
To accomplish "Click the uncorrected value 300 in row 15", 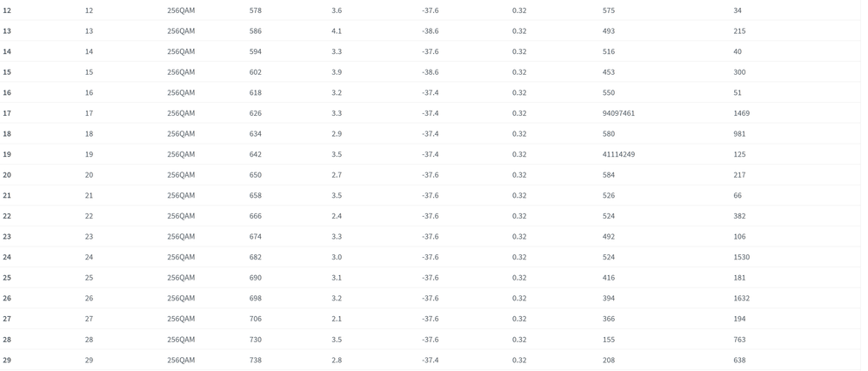I will 739,72.
